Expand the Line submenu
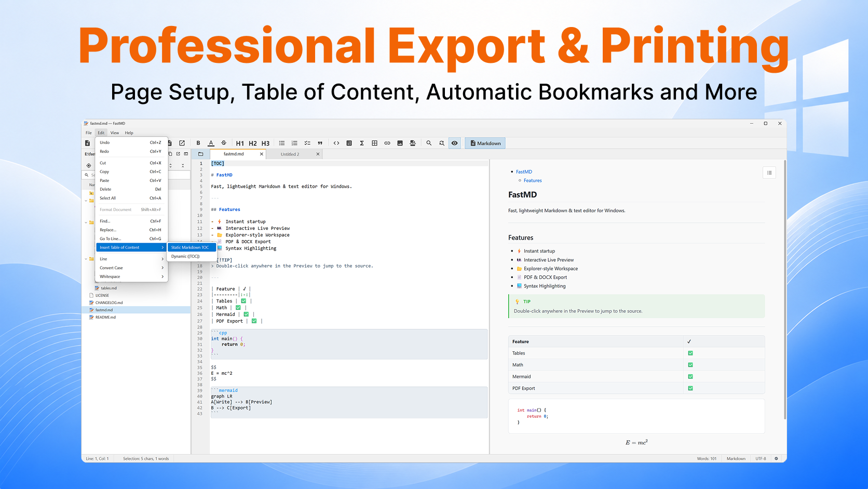868x489 pixels. tap(131, 259)
